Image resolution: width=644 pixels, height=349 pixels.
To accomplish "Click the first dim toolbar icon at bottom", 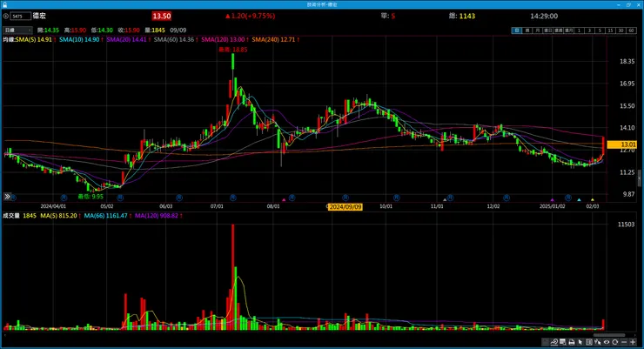I will pos(546,342).
